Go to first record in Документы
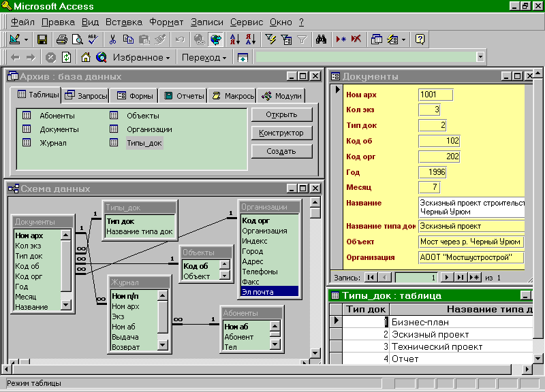The width and height of the screenshot is (545, 392). (371, 278)
